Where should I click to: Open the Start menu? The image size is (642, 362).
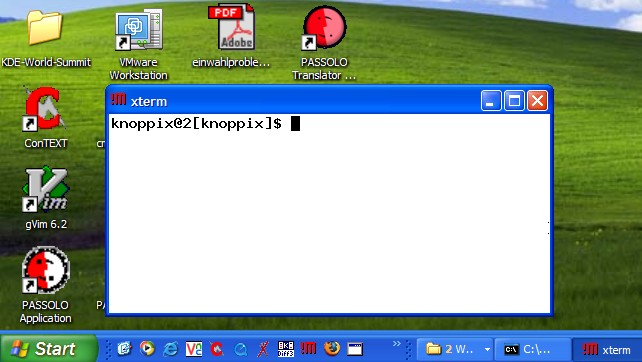(x=49, y=349)
